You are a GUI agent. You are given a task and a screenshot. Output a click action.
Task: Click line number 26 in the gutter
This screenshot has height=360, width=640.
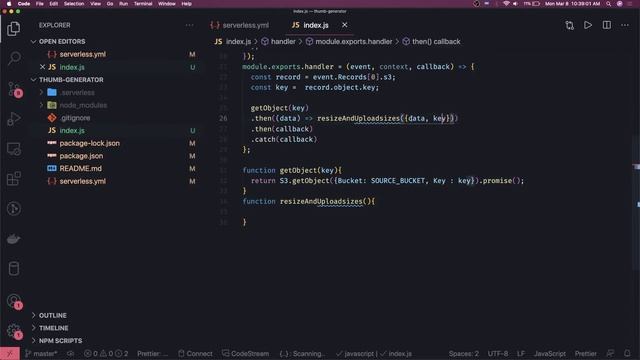point(223,118)
